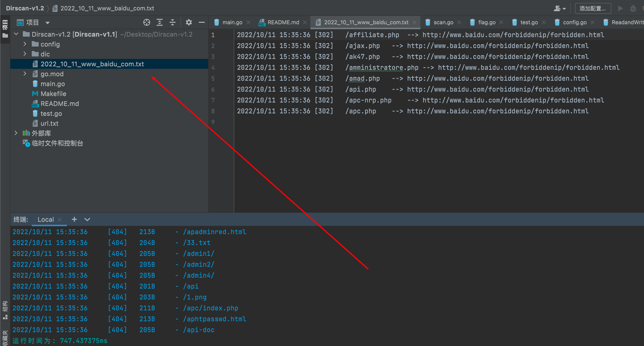Open the 项目 view dropdown
Screen dimensions: 644x346
47,23
